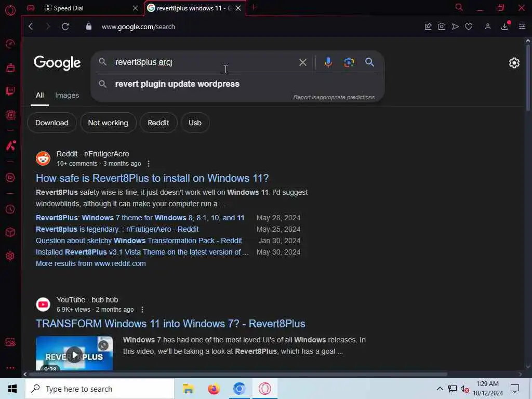Open Extensions cube icon in sidebar
532x399 pixels.
pos(10,232)
